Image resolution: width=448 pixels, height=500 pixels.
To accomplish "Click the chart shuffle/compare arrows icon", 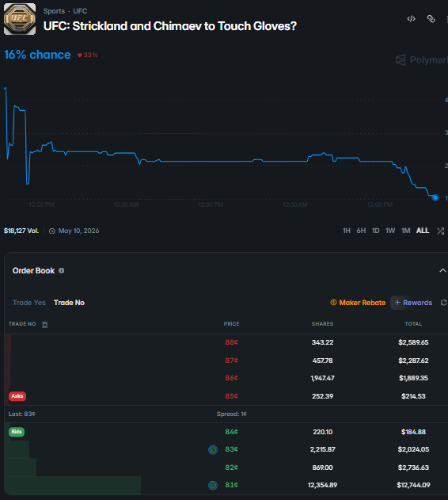I will (440, 231).
